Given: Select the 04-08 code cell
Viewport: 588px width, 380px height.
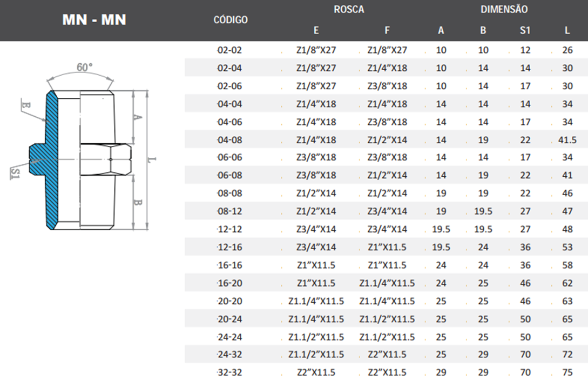Looking at the screenshot, I should 230,140.
